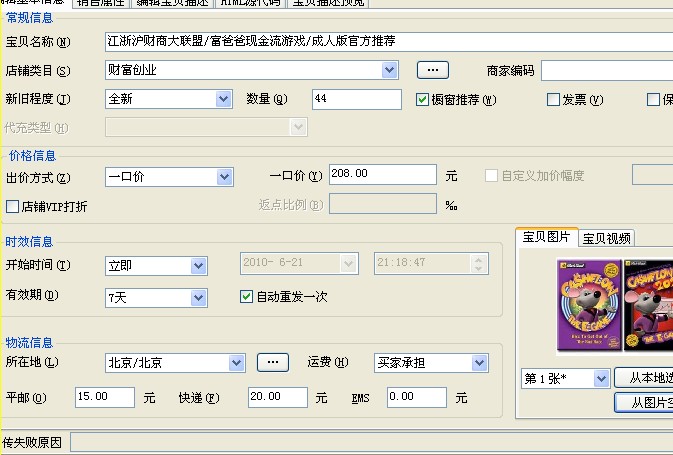This screenshot has width=673, height=455.
Task: Open the 有效期 dropdown showing 7天
Action: (x=198, y=297)
